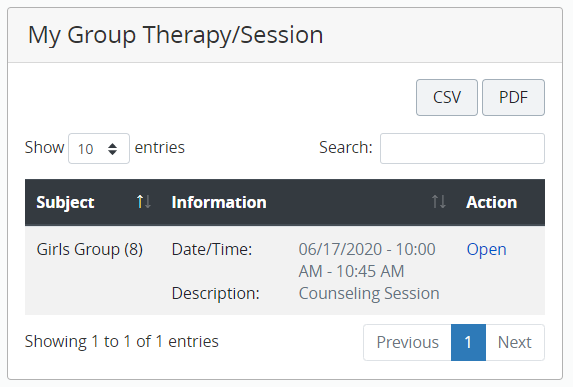The width and height of the screenshot is (573, 387).
Task: Click the Counseling Session description text
Action: click(x=369, y=293)
